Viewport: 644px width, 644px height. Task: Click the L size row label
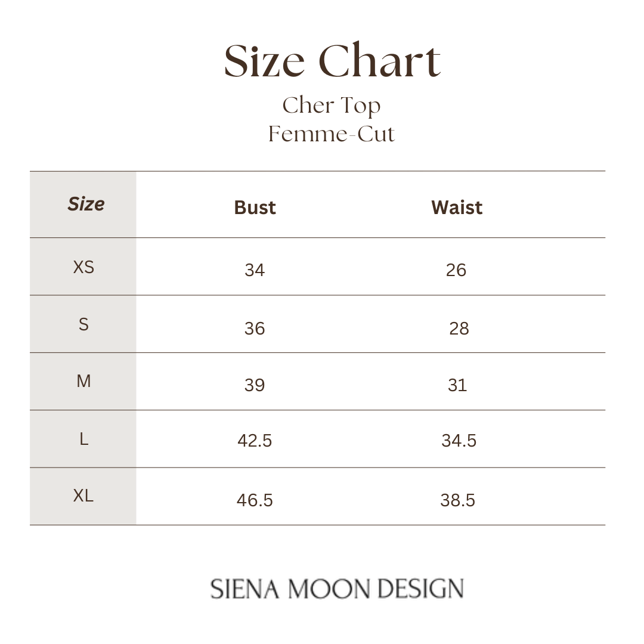pyautogui.click(x=84, y=439)
